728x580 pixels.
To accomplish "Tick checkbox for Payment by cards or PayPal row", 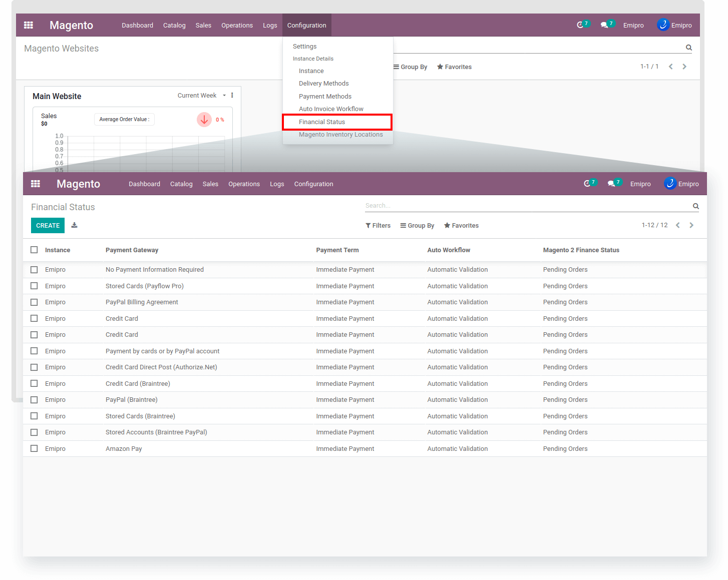I will [x=34, y=351].
